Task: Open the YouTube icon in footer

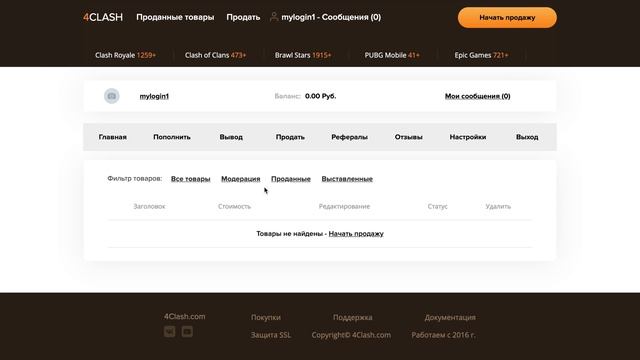Action: [x=187, y=331]
